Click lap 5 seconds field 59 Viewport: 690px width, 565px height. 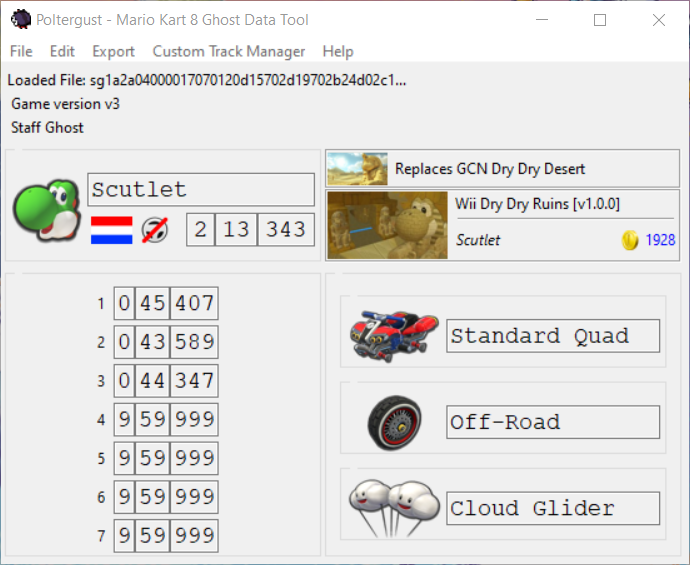[152, 458]
